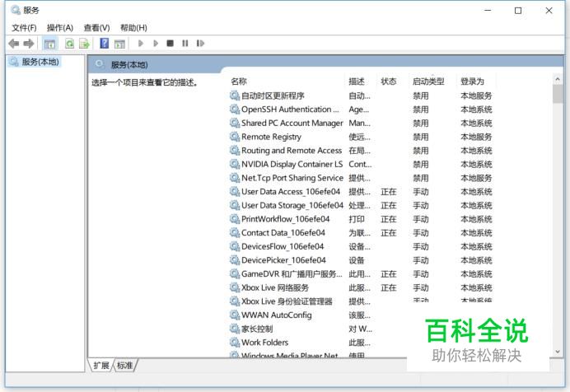Toggle the console tree pane toolbar icon

(49, 44)
